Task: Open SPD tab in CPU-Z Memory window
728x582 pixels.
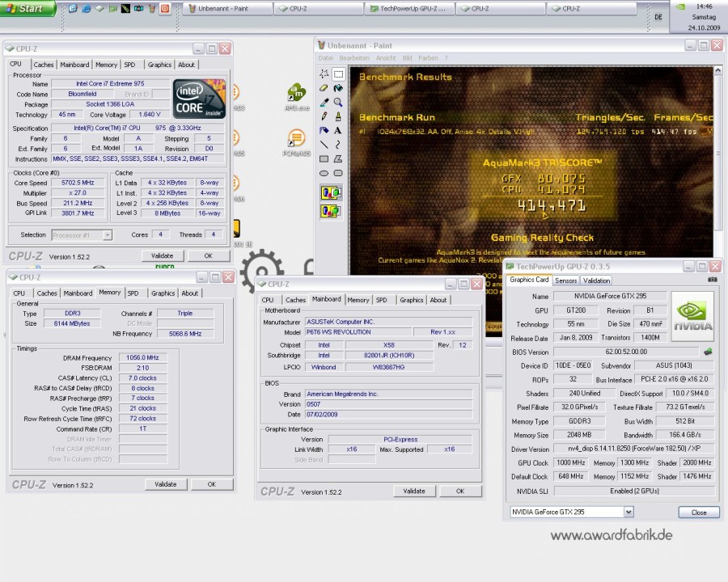Action: click(x=133, y=293)
